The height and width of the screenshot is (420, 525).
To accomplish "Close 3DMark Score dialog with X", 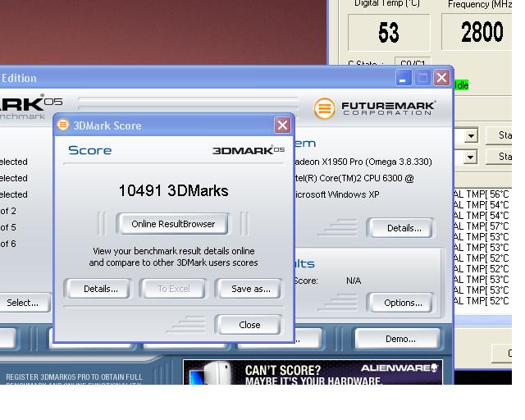I will (282, 126).
